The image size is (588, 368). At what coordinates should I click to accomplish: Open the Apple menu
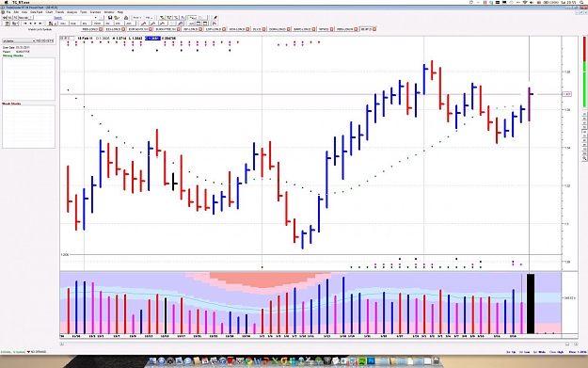pos(7,2)
